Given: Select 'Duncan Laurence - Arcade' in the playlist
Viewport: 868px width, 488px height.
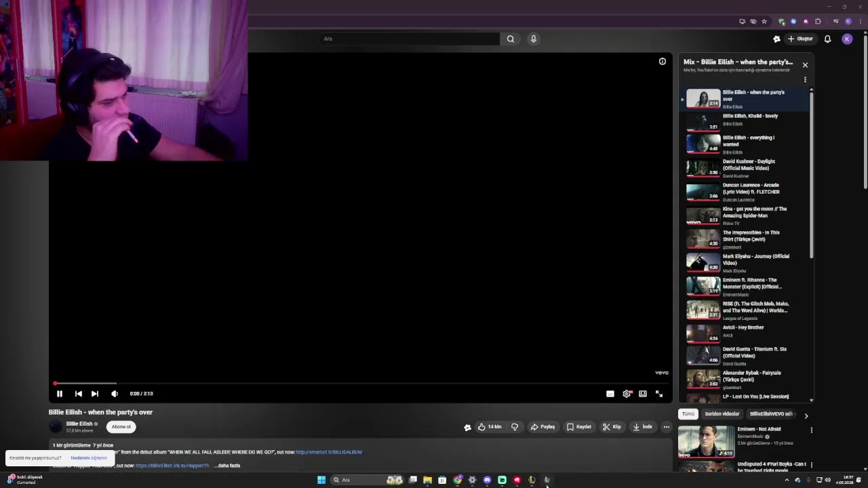Looking at the screenshot, I should (x=745, y=191).
